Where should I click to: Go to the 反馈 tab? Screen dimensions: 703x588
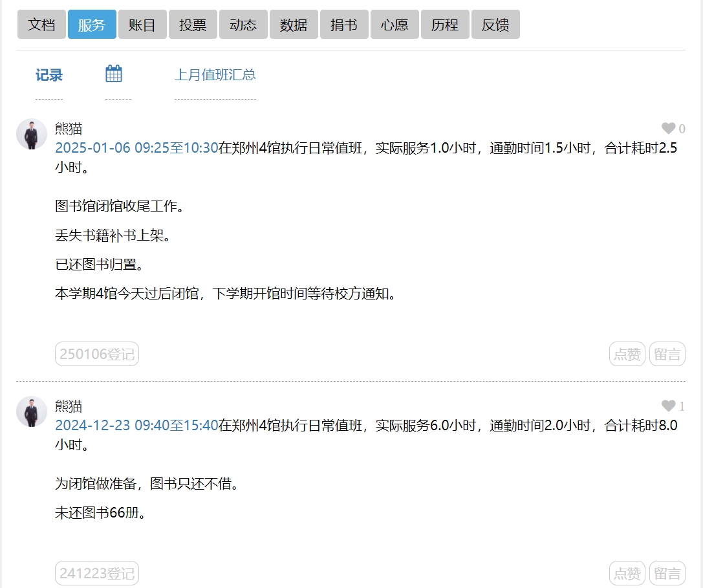point(495,25)
